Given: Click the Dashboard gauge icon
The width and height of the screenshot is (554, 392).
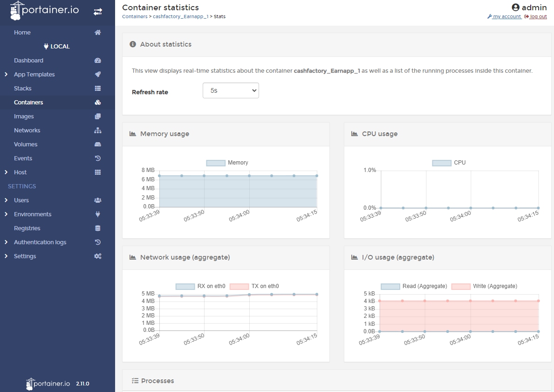Looking at the screenshot, I should 98,61.
